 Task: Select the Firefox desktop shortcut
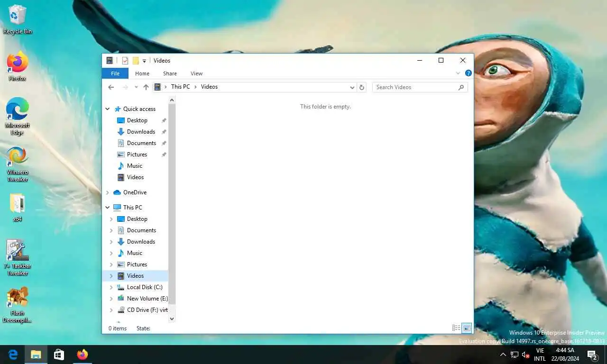[x=18, y=66]
